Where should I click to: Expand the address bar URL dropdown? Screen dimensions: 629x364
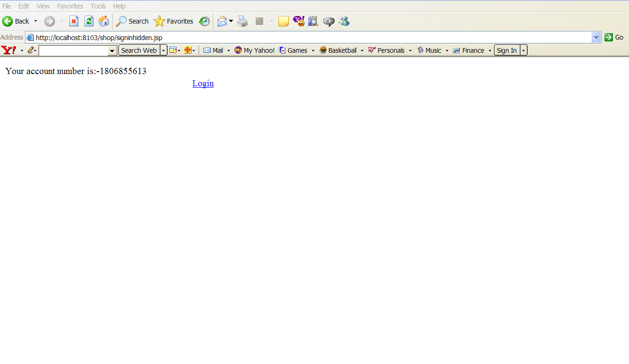[x=596, y=37]
